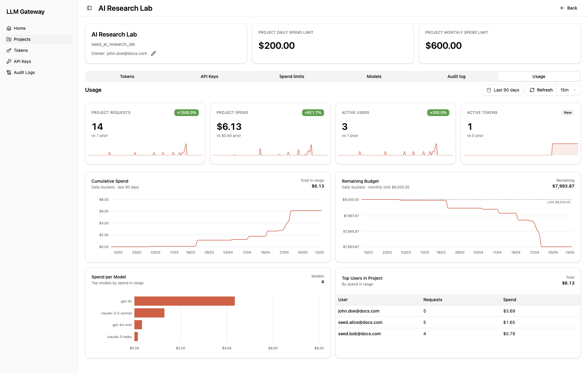Click the API Keys icon in sidebar
The image size is (588, 373).
pos(9,61)
